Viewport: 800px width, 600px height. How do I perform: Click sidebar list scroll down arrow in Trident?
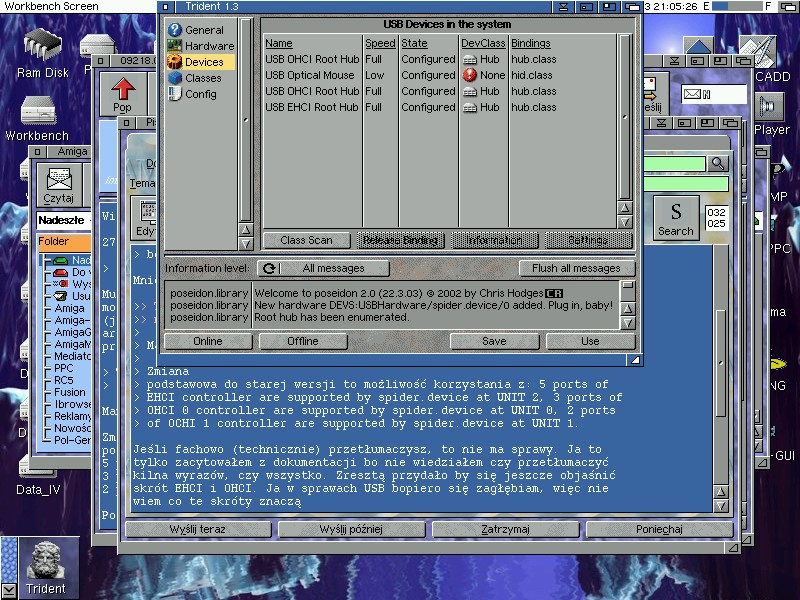click(245, 243)
